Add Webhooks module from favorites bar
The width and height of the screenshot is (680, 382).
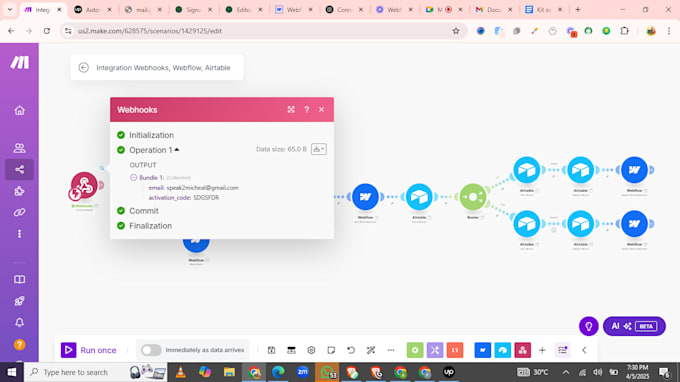(x=523, y=350)
